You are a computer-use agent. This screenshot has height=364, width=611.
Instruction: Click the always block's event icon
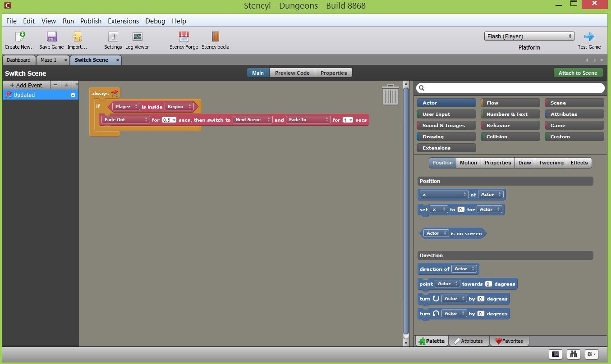(x=115, y=93)
